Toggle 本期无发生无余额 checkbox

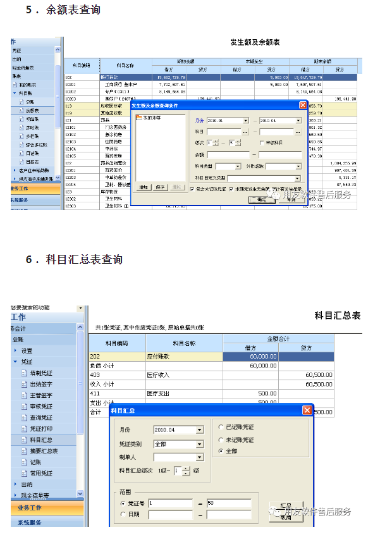[x=231, y=189]
